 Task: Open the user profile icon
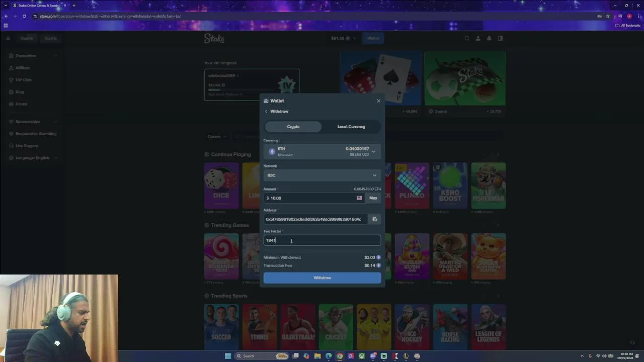[478, 38]
